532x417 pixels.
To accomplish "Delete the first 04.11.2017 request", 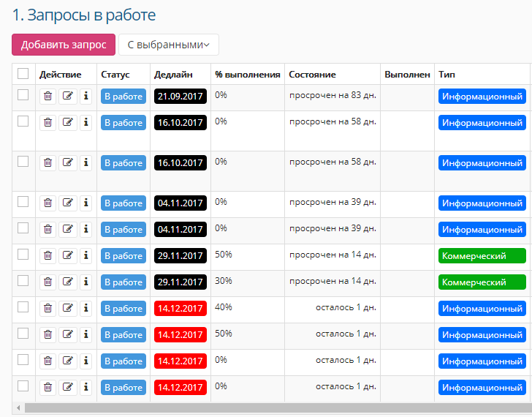I will [47, 203].
